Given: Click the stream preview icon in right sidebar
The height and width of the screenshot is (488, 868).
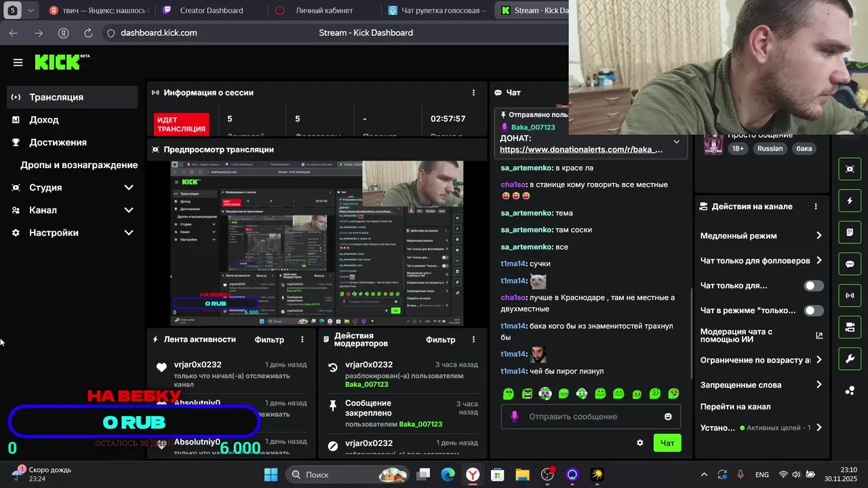Looking at the screenshot, I should point(850,169).
